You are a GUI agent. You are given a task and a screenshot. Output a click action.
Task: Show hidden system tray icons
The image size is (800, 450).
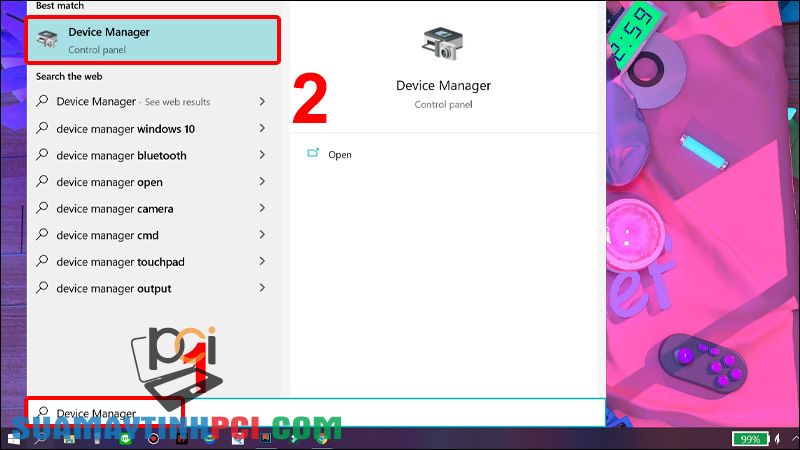794,438
